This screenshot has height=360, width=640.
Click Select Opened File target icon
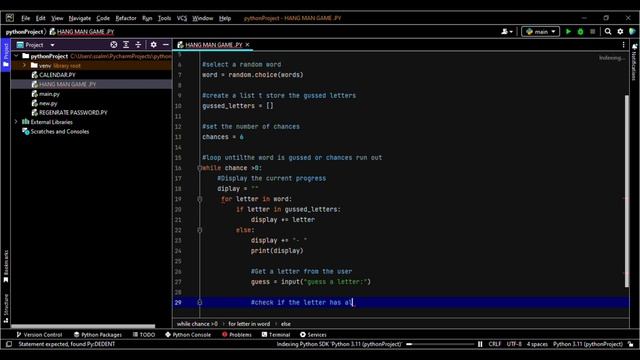(114, 44)
